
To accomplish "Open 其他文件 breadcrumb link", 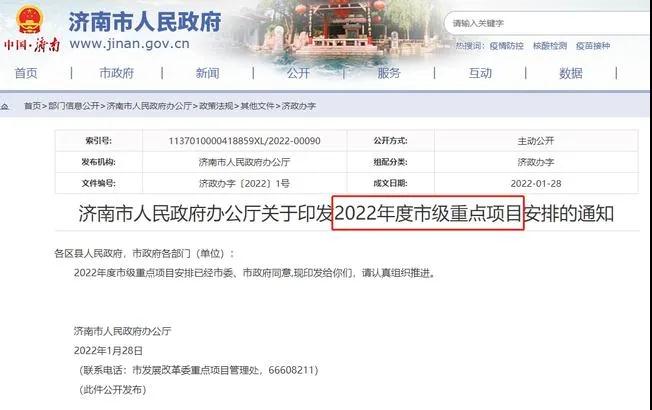I will click(x=257, y=106).
